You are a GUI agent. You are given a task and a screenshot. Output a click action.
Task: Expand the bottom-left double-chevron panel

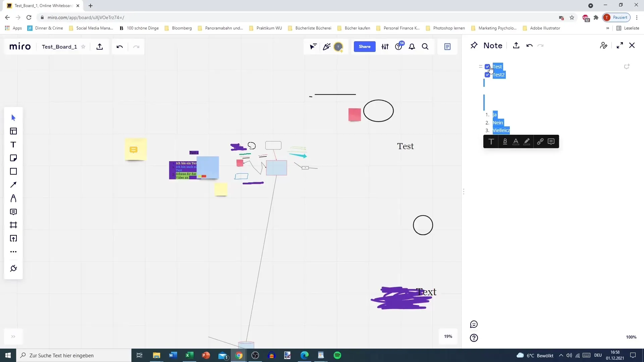click(x=13, y=337)
